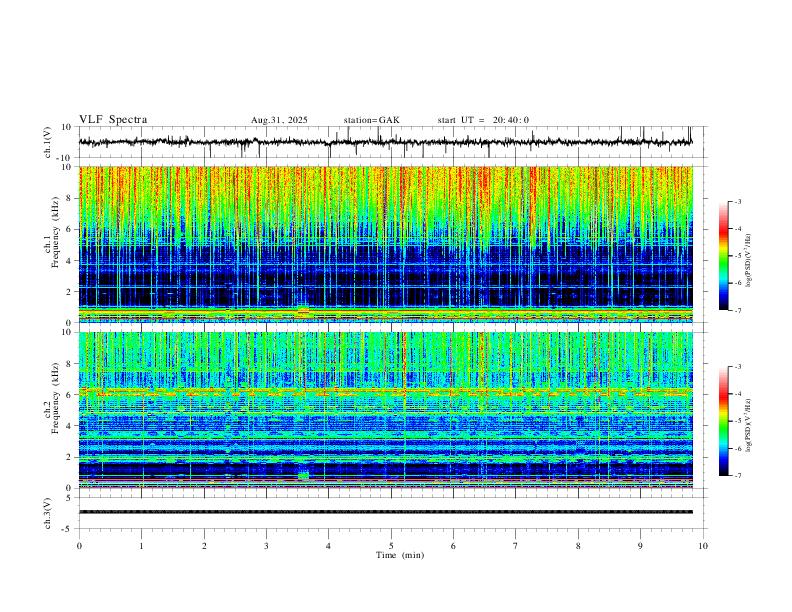Click the ch.1 voltage waveform trace

pyautogui.click(x=386, y=142)
